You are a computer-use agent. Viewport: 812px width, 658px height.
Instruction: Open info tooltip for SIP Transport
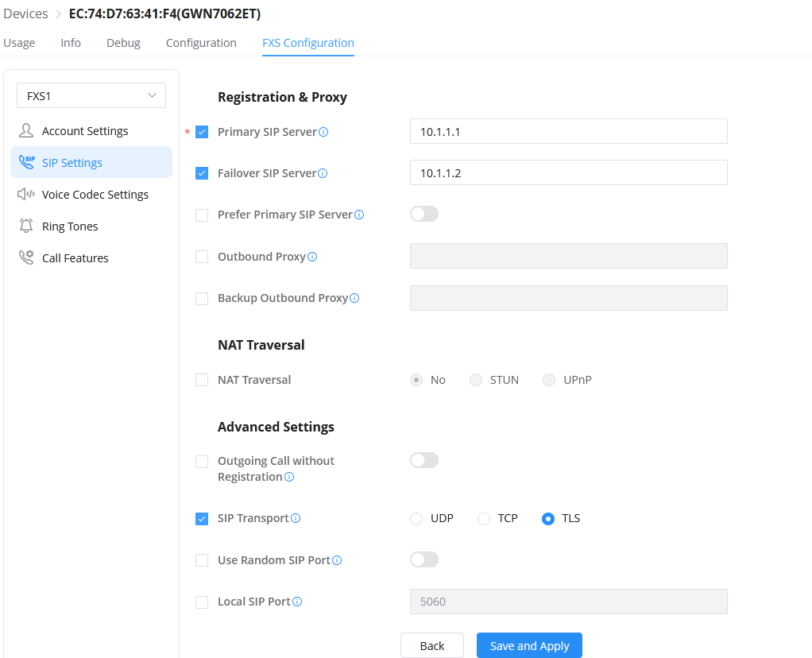pyautogui.click(x=296, y=518)
